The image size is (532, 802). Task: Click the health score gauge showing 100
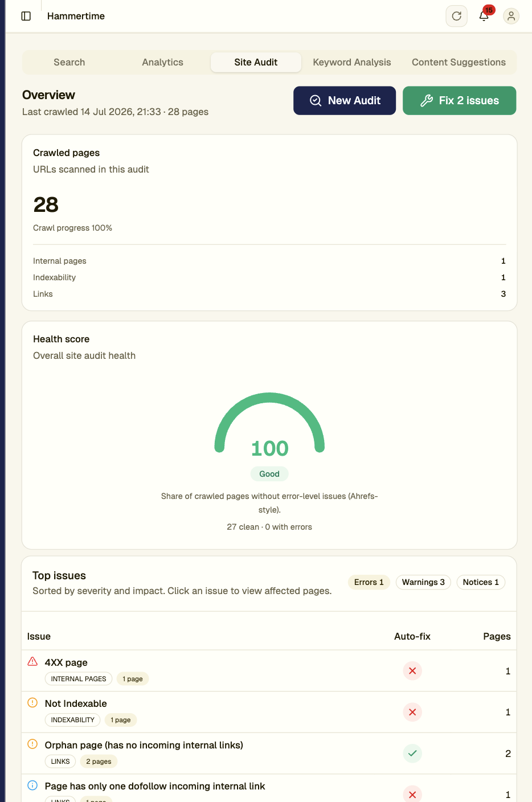[269, 424]
